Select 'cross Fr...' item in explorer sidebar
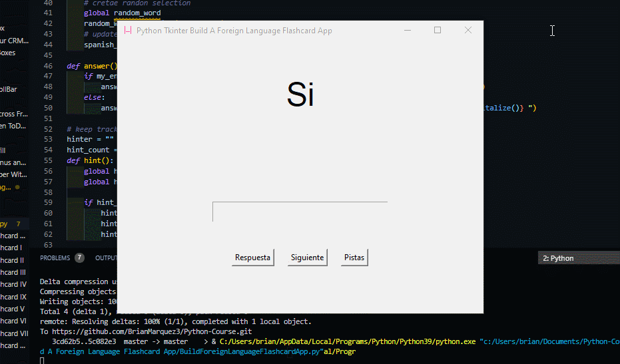 point(14,114)
